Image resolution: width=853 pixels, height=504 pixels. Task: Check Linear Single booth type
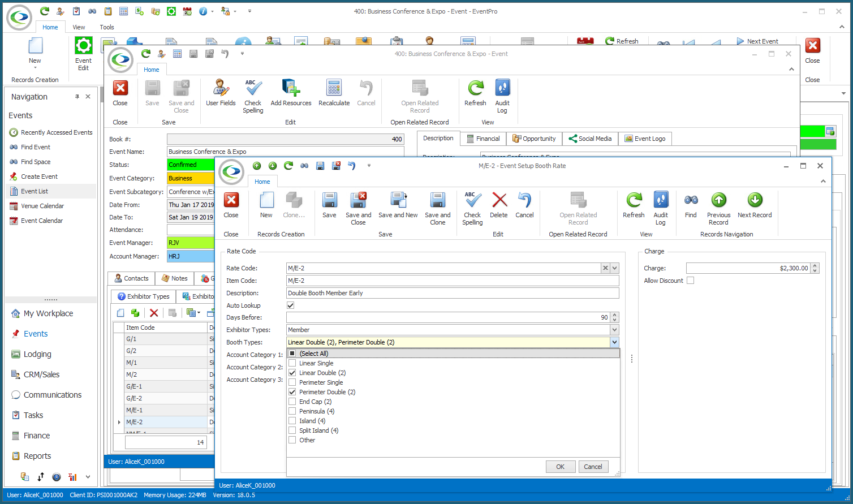(292, 363)
